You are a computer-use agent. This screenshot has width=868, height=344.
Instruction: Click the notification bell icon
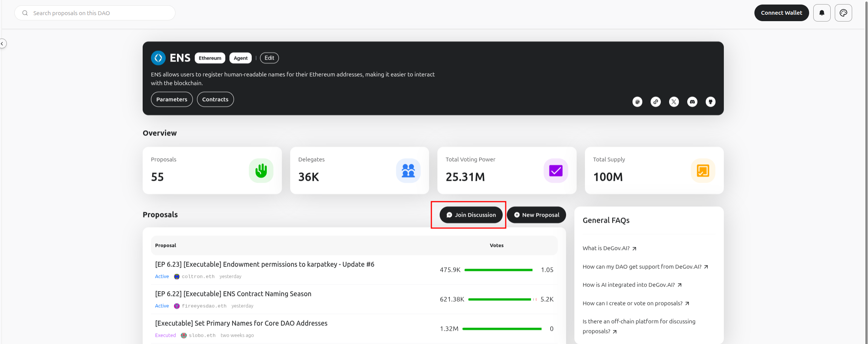pyautogui.click(x=822, y=13)
